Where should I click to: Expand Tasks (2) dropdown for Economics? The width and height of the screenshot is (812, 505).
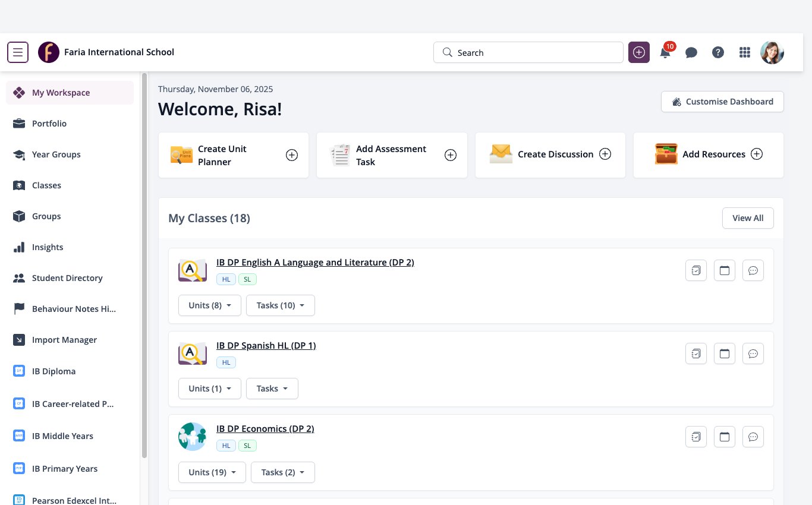tap(283, 472)
